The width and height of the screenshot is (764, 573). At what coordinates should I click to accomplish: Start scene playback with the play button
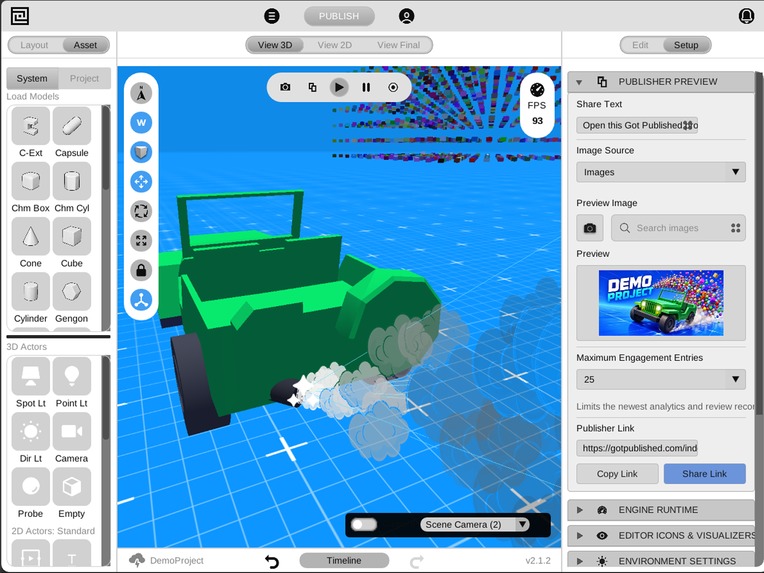tap(339, 87)
